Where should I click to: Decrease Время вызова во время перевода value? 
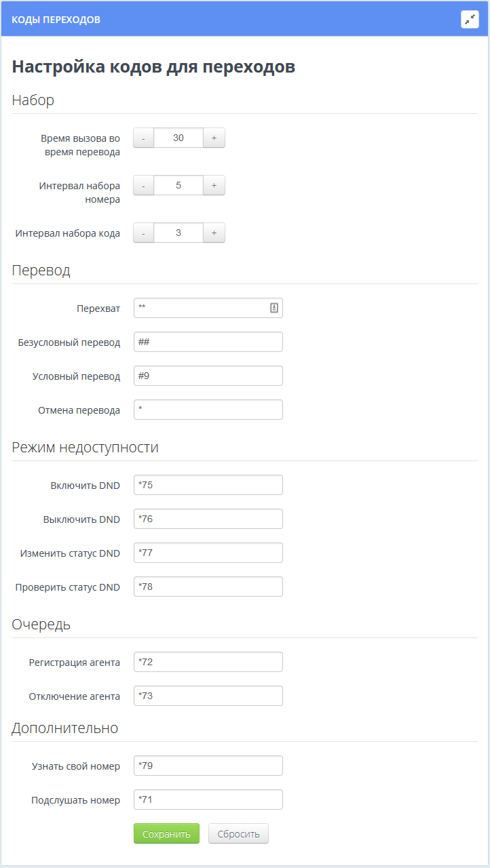tap(144, 138)
